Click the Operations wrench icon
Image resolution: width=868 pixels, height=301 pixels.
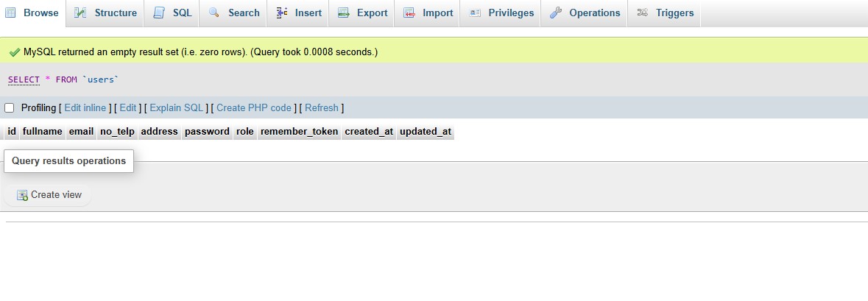(x=556, y=13)
